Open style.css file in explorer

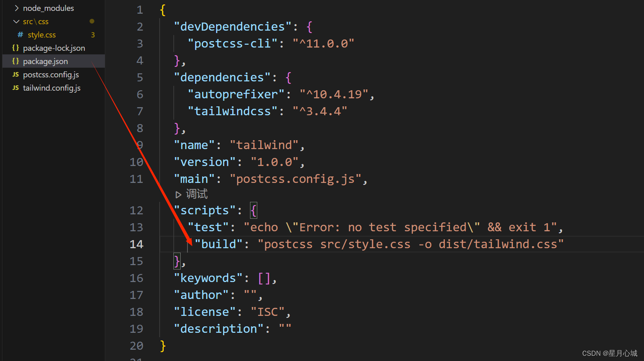pyautogui.click(x=42, y=35)
